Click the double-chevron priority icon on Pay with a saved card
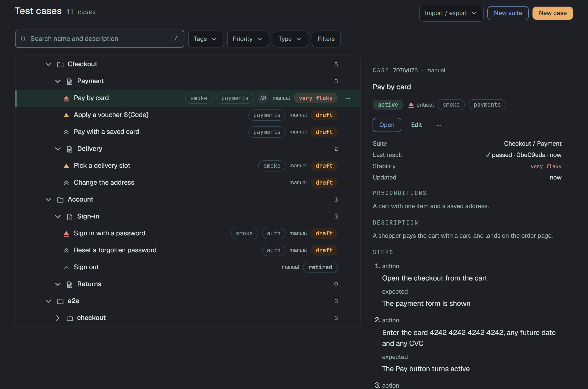This screenshot has width=588, height=389. click(x=66, y=132)
